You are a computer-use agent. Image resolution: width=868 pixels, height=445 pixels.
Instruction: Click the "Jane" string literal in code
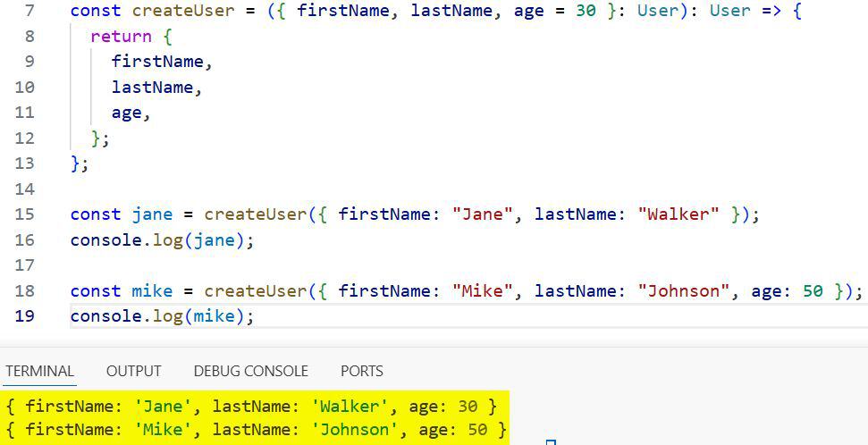point(483,214)
